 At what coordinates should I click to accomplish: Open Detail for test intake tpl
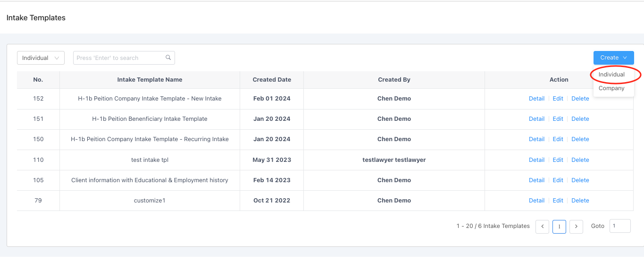click(x=536, y=160)
